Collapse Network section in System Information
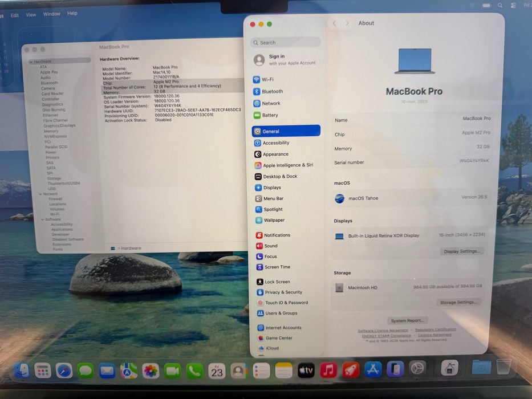This screenshot has width=532, height=399. pos(40,194)
